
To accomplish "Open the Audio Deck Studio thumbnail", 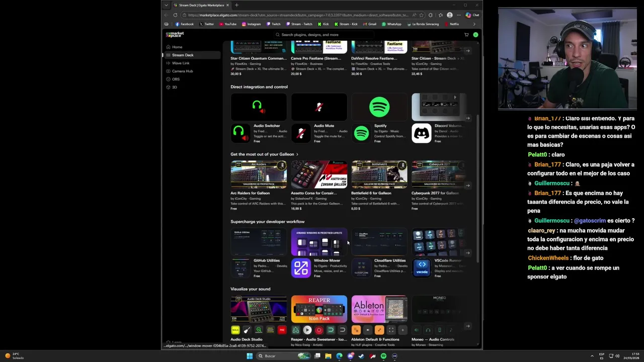I will [259, 309].
